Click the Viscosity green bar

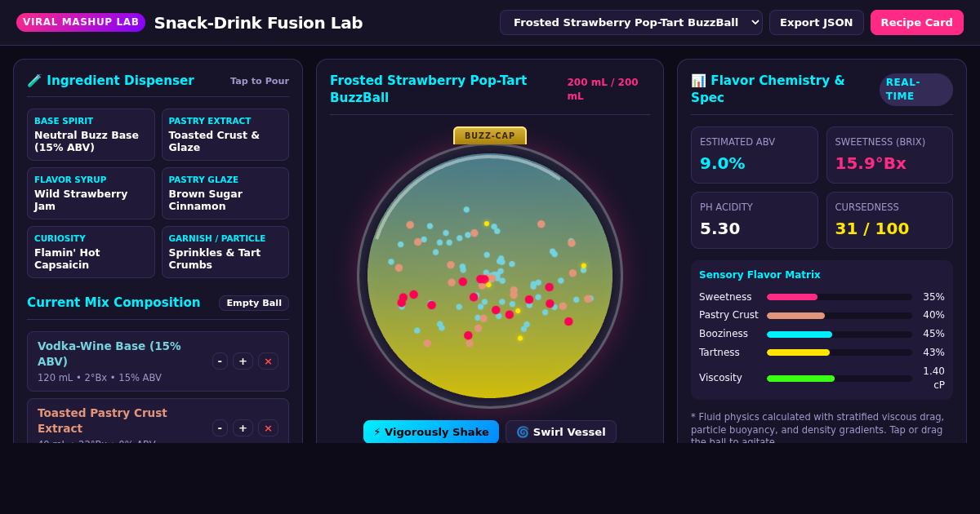click(800, 378)
